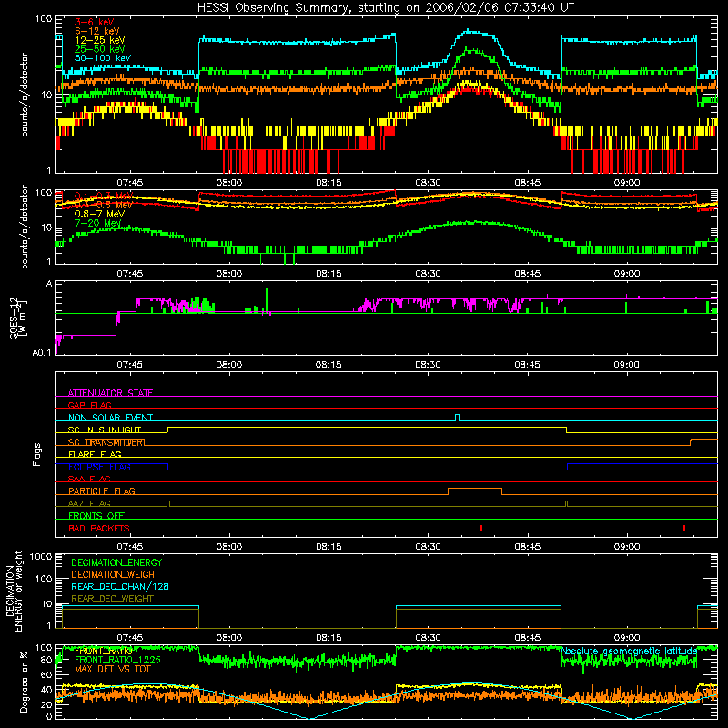Select the red 3-6 keV legend label
Viewport: 728px width, 728px height.
pyautogui.click(x=95, y=22)
